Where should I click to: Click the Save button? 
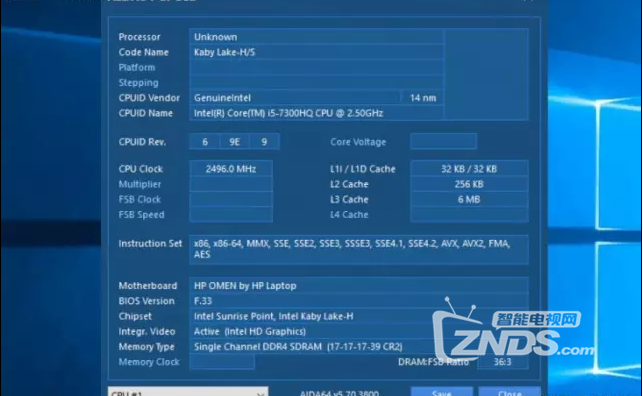pos(442,391)
